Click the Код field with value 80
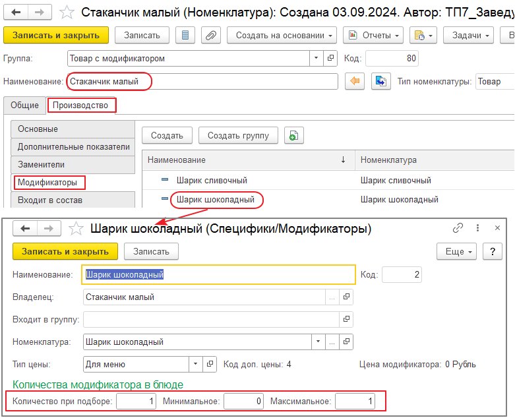This screenshot has height=420, width=515. (x=392, y=59)
